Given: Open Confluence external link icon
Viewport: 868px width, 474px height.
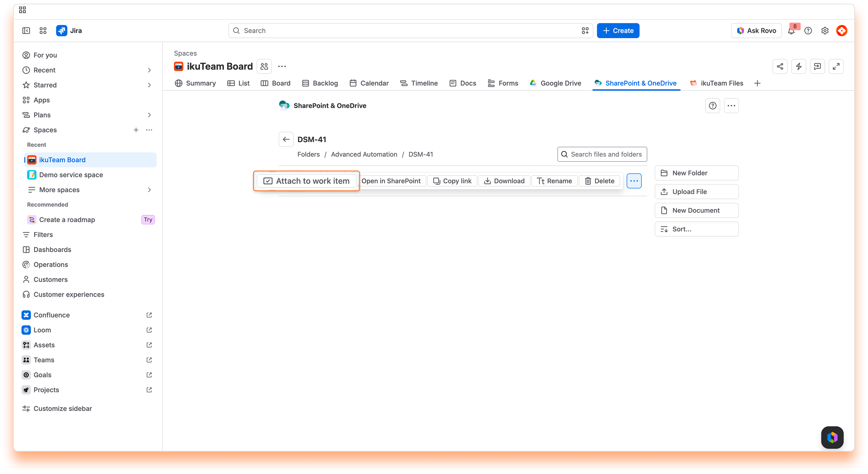Looking at the screenshot, I should pos(149,315).
